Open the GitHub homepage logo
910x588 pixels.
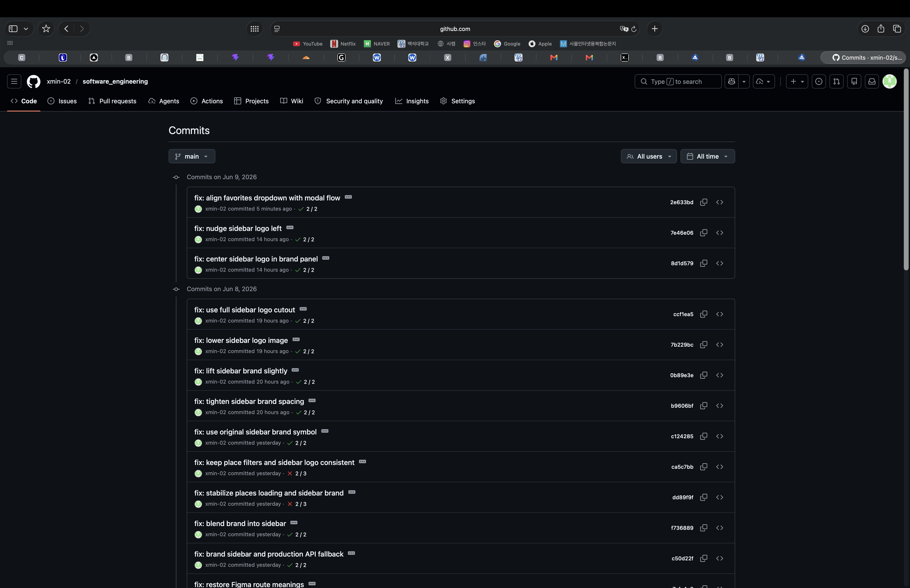[x=34, y=81]
